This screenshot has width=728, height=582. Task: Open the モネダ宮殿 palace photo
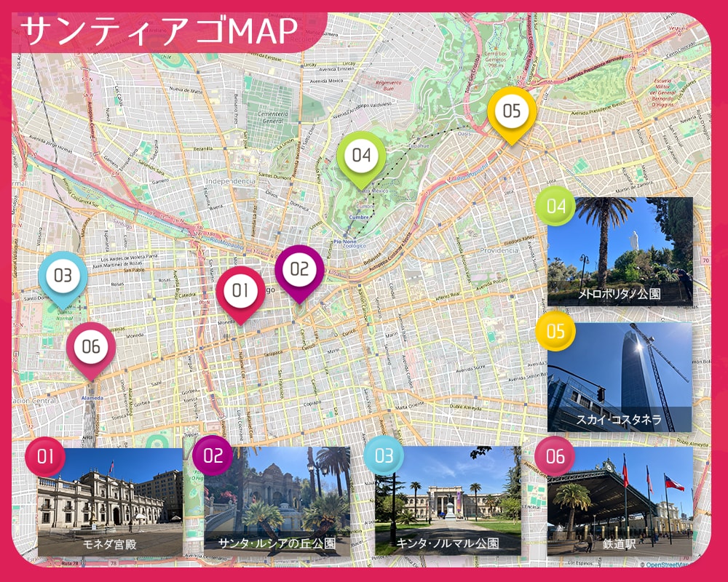pos(109,502)
